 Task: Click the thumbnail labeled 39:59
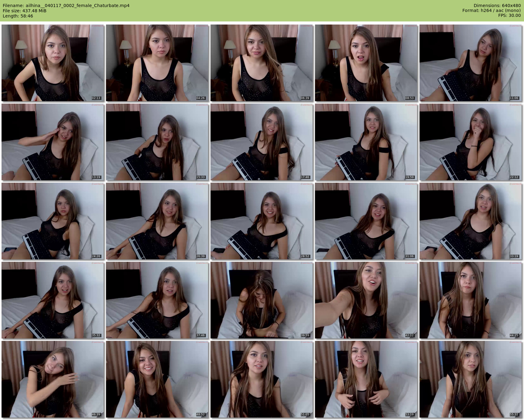262,300
